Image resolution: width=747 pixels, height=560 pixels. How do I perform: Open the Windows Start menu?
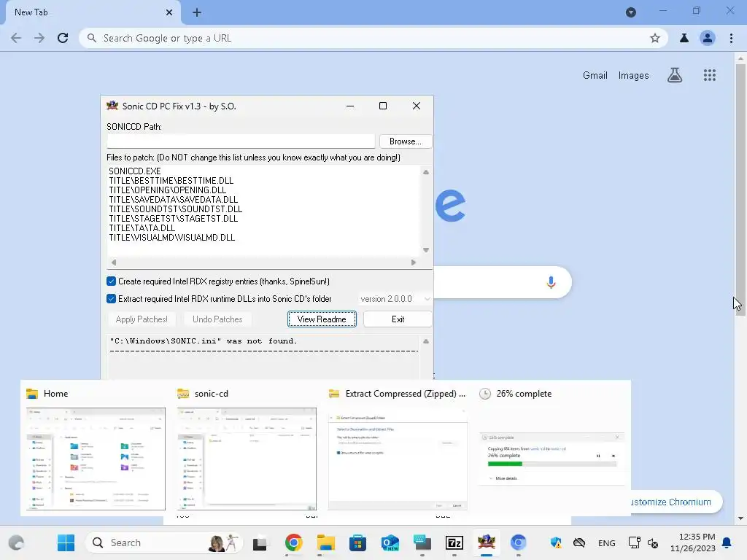click(66, 542)
